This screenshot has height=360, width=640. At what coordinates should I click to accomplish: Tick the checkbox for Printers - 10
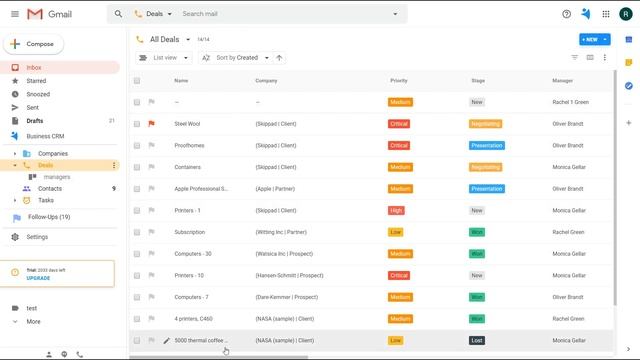[137, 276]
